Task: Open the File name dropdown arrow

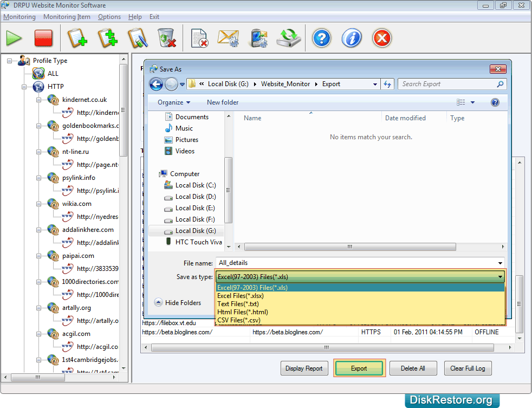Action: (x=500, y=263)
